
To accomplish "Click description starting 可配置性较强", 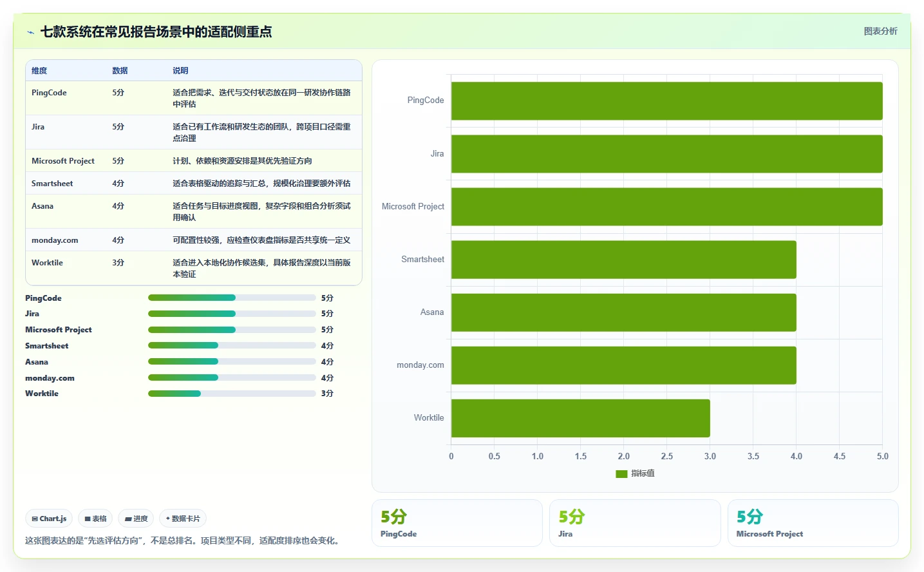I will point(261,240).
